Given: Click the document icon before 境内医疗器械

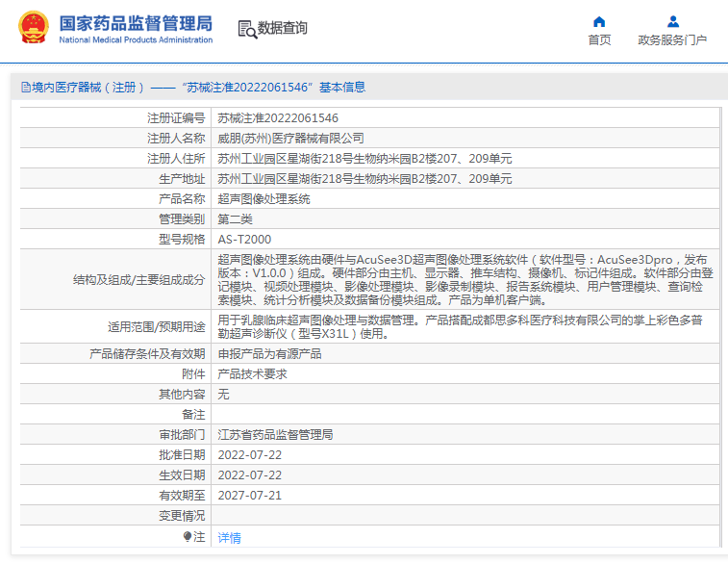Looking at the screenshot, I should (x=26, y=88).
